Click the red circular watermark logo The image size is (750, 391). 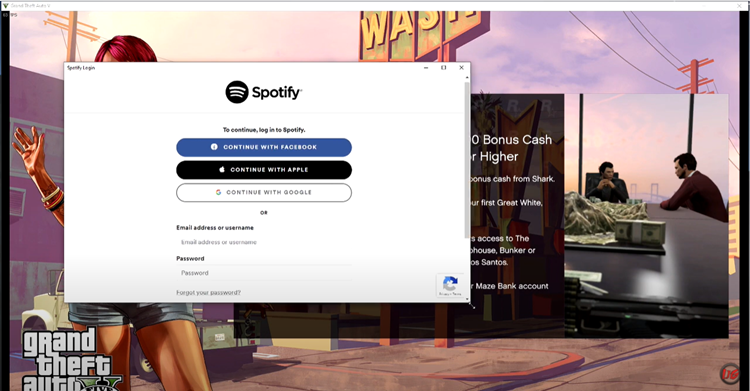tap(729, 373)
